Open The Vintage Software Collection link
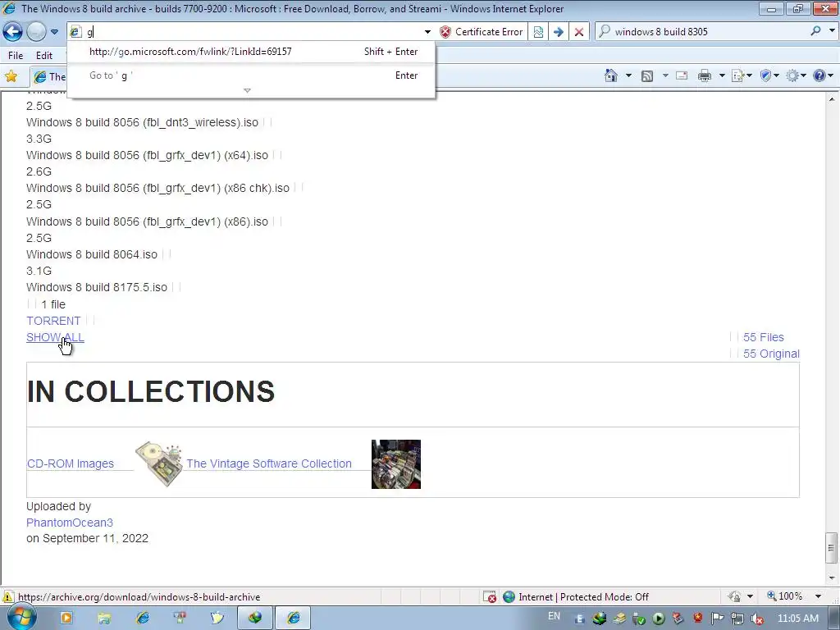Viewport: 840px width, 630px height. point(269,464)
